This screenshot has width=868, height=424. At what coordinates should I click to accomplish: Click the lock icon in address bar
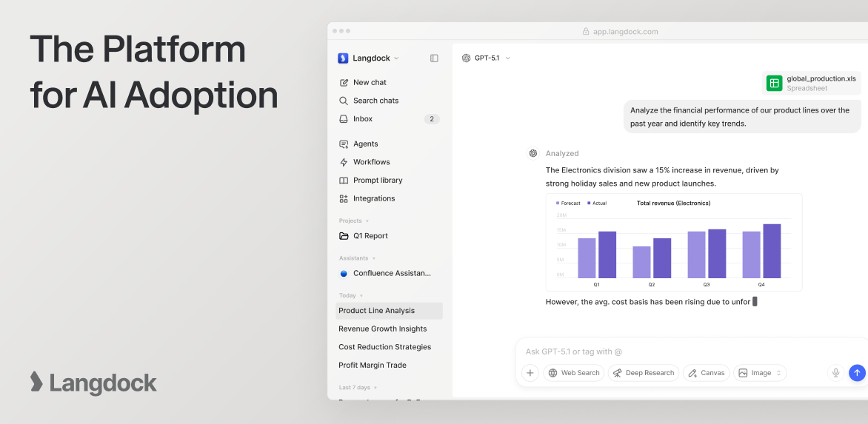click(586, 32)
